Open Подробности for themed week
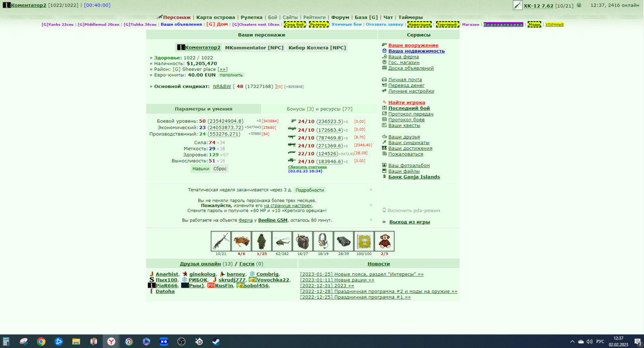 click(309, 190)
